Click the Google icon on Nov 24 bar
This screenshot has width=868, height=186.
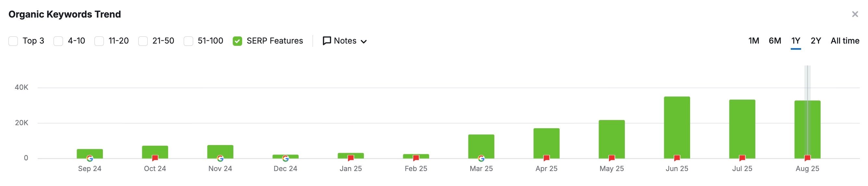click(x=220, y=158)
